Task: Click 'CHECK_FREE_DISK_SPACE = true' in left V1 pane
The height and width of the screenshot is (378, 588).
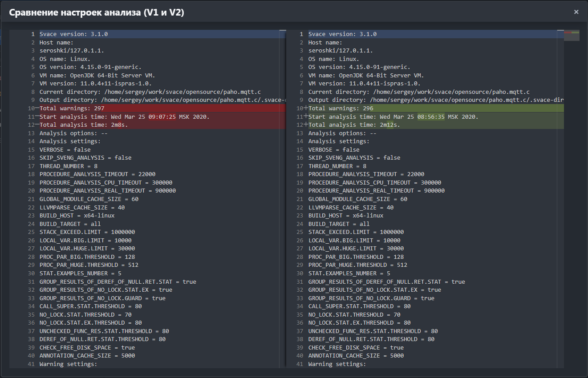Action: [x=87, y=347]
